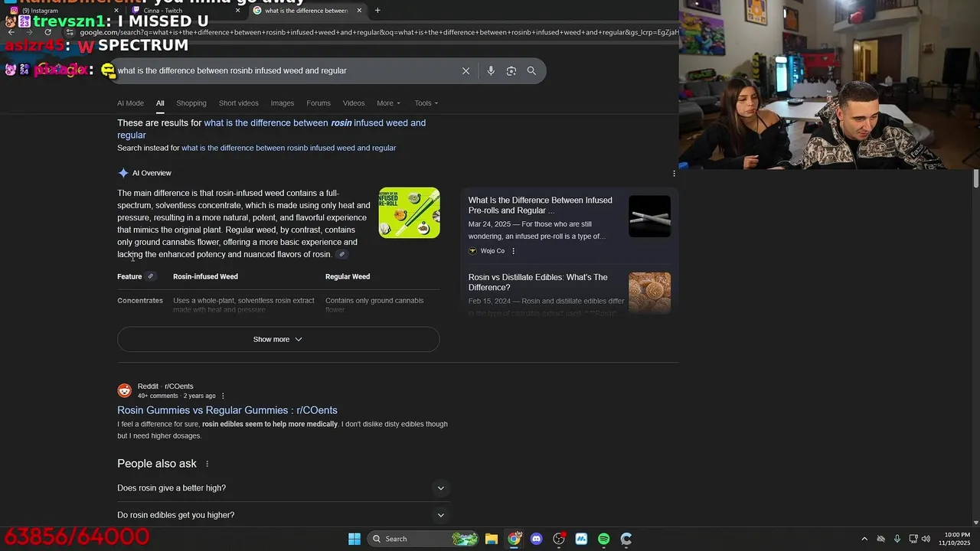Switch to Chrome in the taskbar

click(x=514, y=539)
